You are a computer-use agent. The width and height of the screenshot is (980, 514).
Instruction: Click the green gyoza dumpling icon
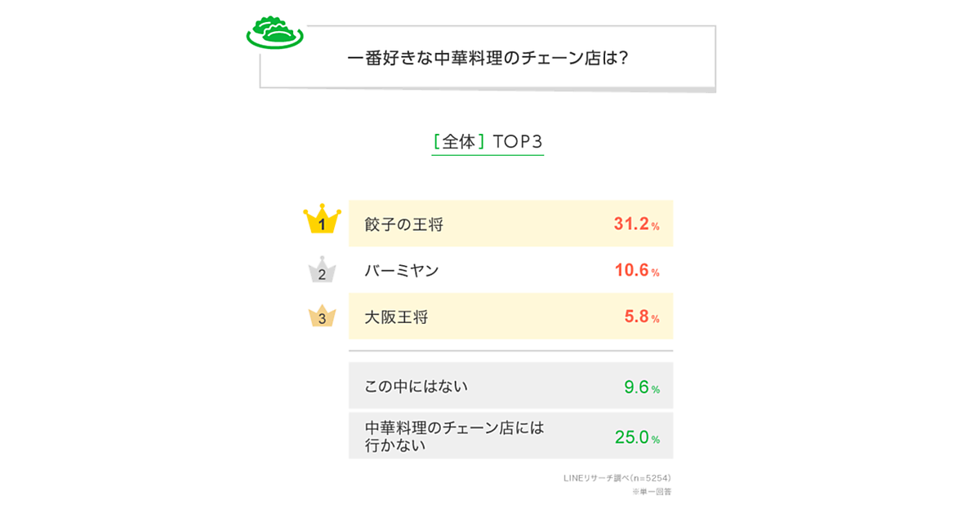[x=274, y=32]
